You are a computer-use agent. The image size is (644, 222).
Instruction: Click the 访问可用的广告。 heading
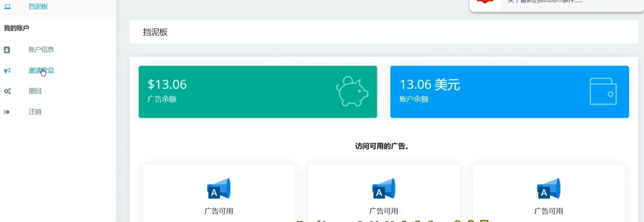382,146
